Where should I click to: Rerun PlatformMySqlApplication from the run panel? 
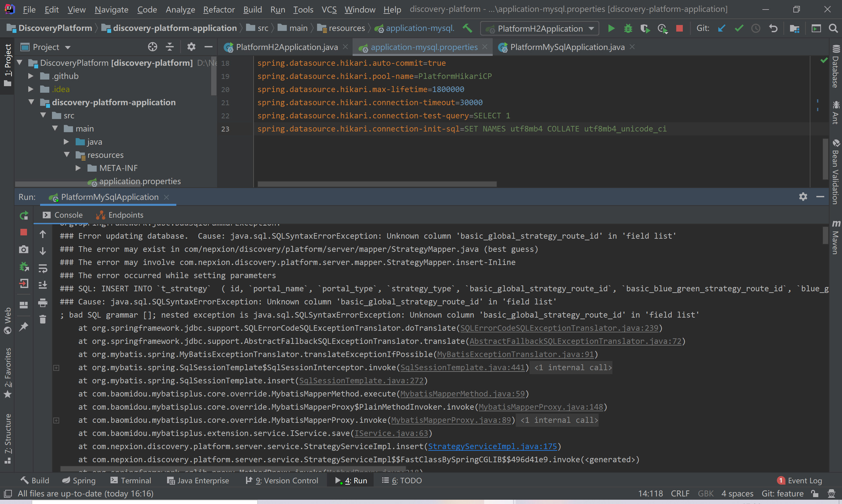24,215
